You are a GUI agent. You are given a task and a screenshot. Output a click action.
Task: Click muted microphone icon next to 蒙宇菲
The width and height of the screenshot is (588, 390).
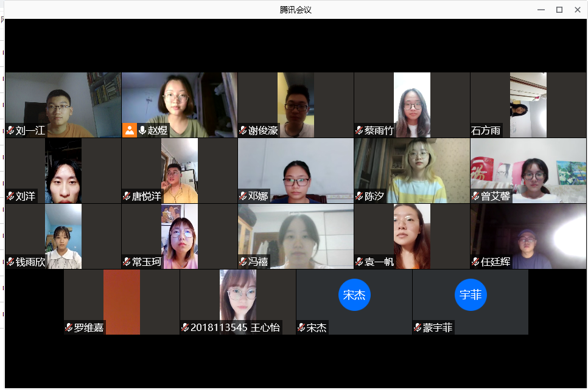click(x=418, y=327)
